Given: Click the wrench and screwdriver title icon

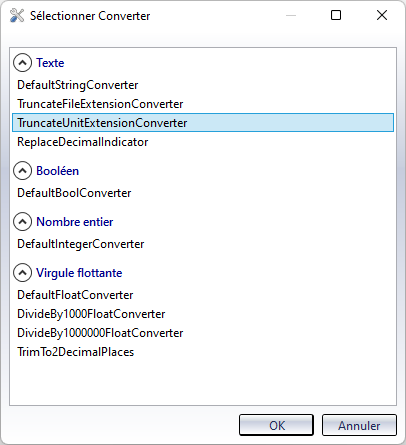Looking at the screenshot, I should click(17, 15).
